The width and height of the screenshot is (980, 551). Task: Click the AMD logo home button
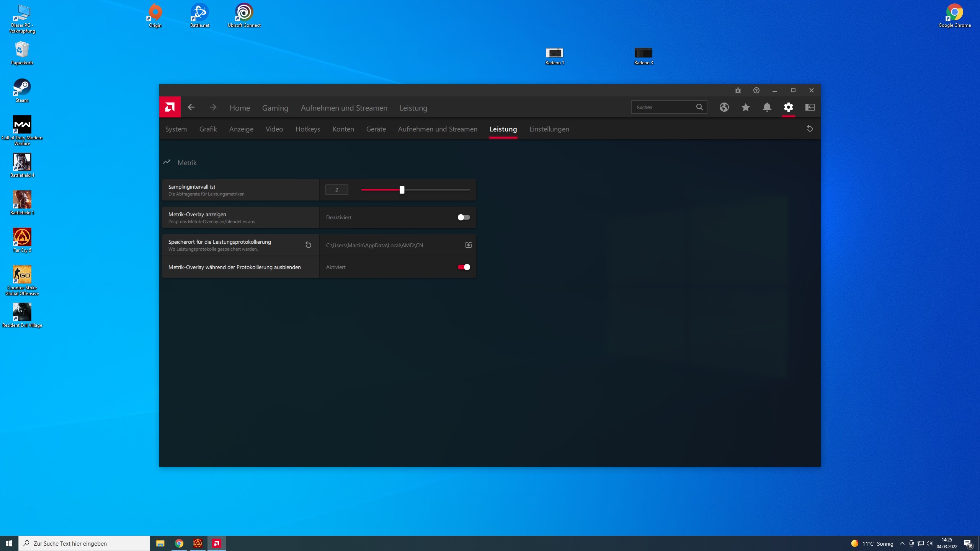[170, 107]
